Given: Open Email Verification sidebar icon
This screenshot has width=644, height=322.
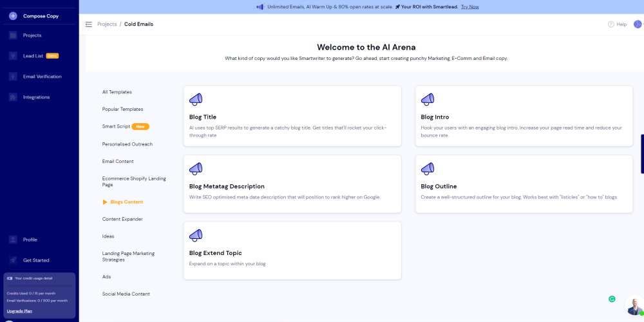Looking at the screenshot, I should [13, 77].
